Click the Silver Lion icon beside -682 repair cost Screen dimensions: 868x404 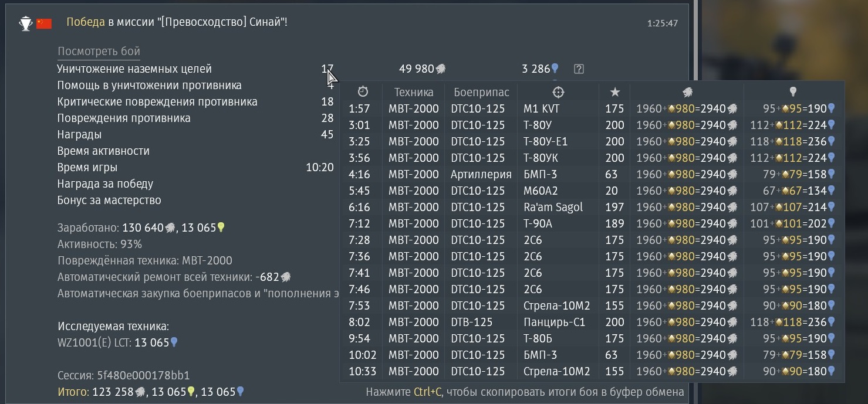(286, 277)
